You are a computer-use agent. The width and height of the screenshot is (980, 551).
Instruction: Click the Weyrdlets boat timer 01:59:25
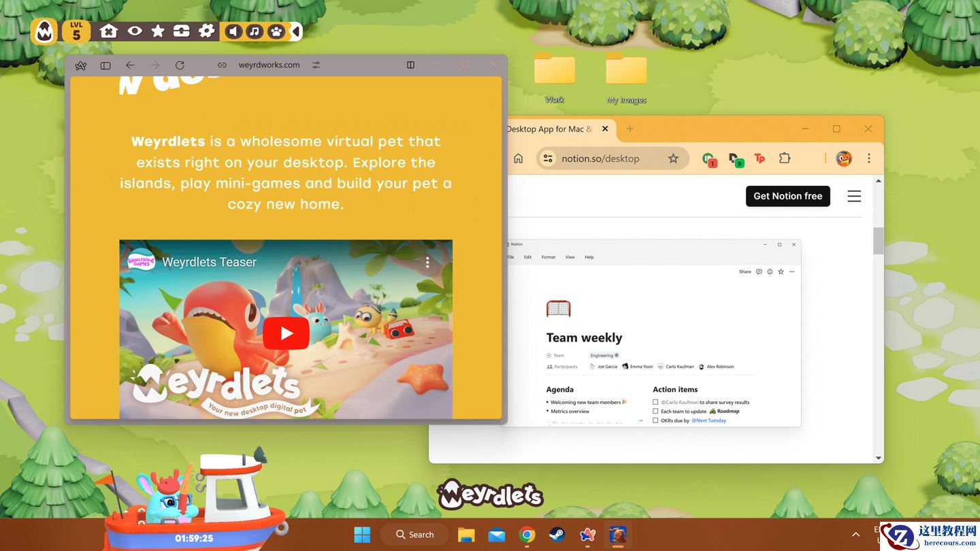coord(194,538)
